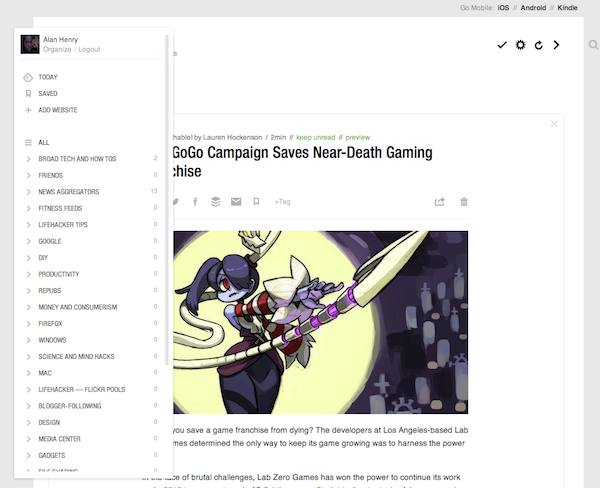Click the search magnifier icon
600x488 pixels.
(x=593, y=45)
